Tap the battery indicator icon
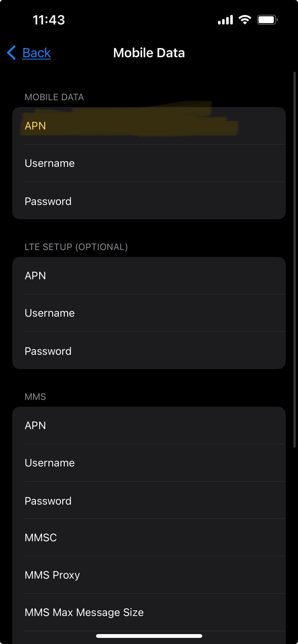Screen dimensions: 298x644 pos(267,20)
